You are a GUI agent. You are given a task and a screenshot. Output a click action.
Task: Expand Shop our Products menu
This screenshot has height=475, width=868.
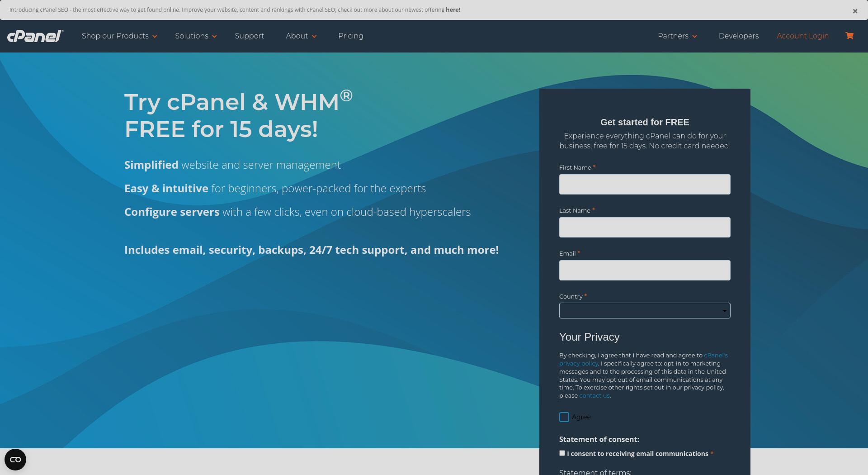click(119, 36)
